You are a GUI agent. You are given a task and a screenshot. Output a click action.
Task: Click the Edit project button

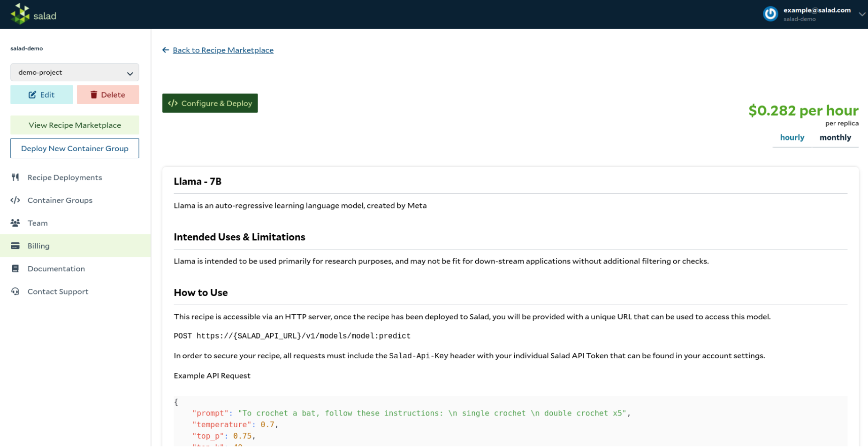42,95
